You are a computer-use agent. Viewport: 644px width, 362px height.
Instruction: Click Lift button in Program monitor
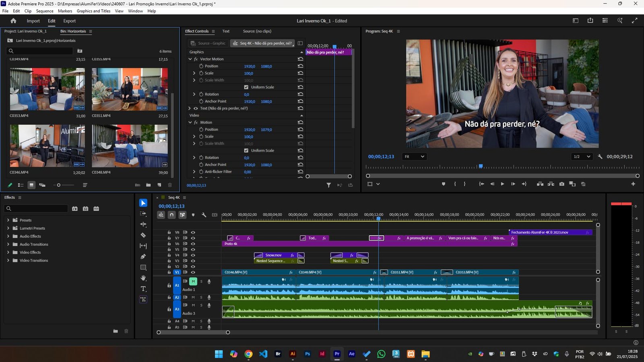coord(540,184)
